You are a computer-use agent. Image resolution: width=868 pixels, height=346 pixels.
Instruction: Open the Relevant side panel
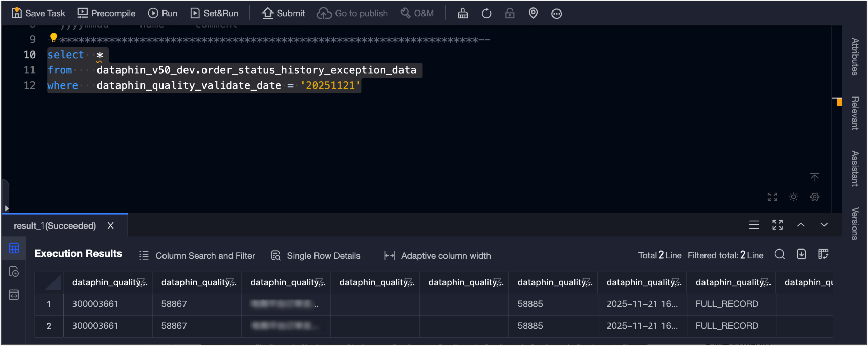click(855, 113)
